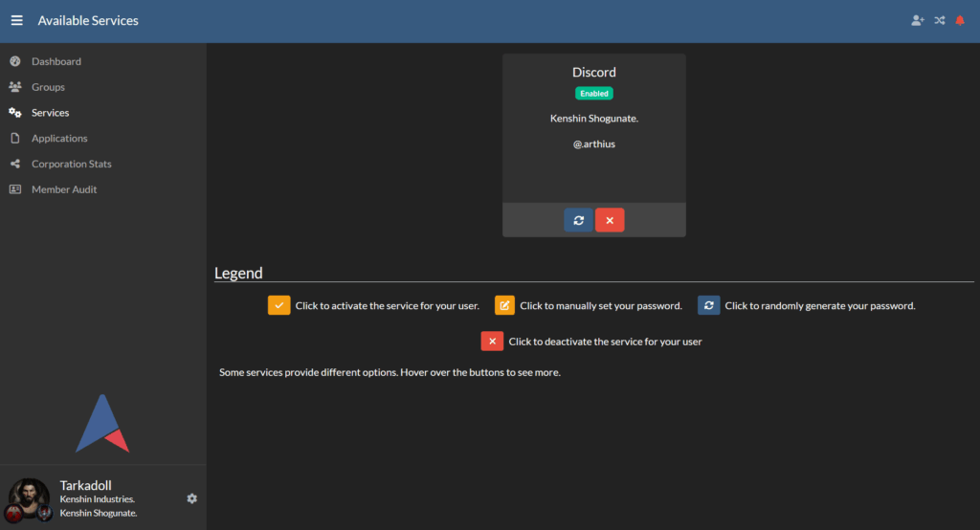Click the Discord card title
This screenshot has height=530, width=980.
pyautogui.click(x=593, y=72)
